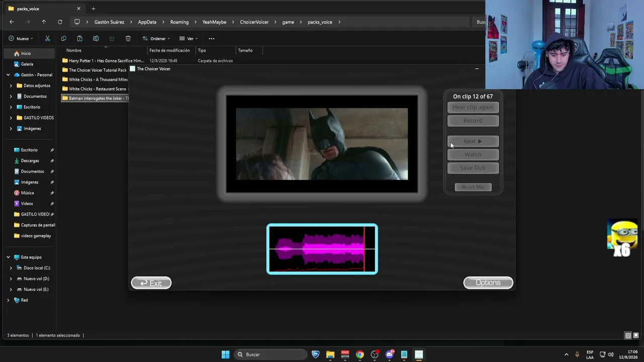Go back in File Explorer
644x362 pixels.
tap(12, 22)
